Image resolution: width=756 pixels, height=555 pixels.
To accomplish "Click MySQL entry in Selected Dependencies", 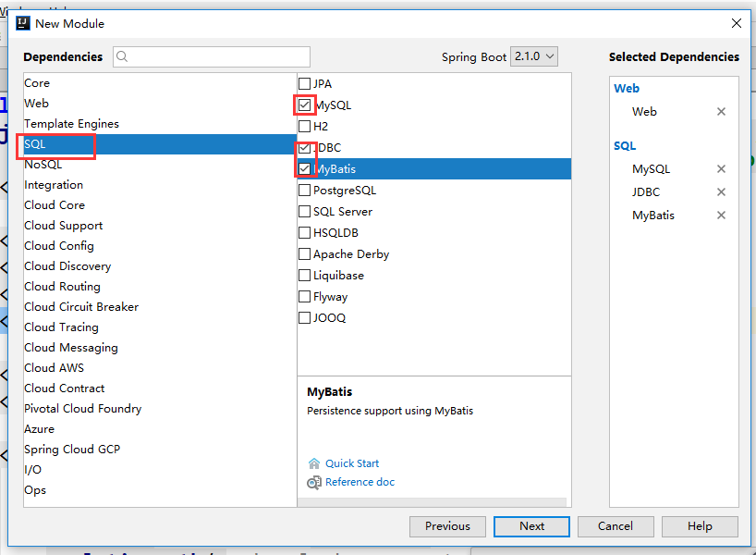I will tap(651, 169).
